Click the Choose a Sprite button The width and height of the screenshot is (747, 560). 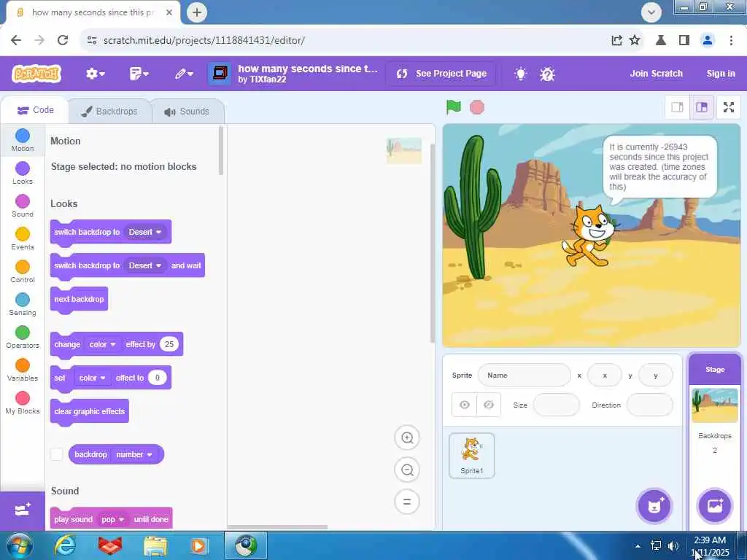[x=654, y=506]
